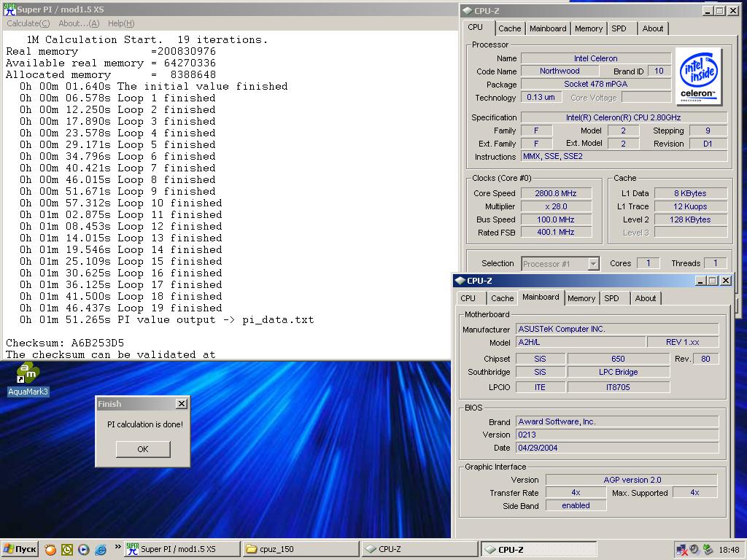This screenshot has height=560, width=747.
Task: Click the green safely-remove-hardware tray icon
Action: click(708, 550)
